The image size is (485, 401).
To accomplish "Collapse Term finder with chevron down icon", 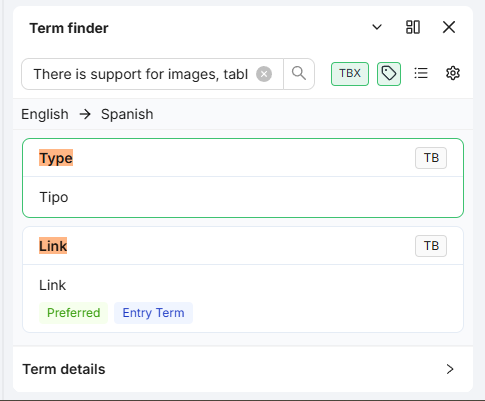I will tap(377, 27).
